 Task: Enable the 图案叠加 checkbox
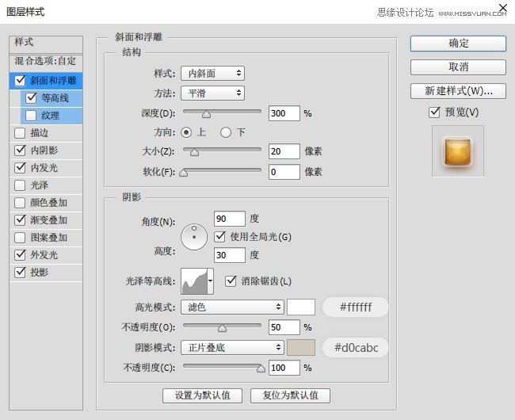(x=20, y=238)
